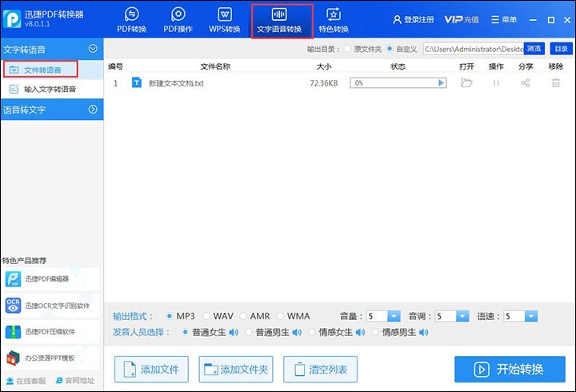Open 迅捷PDF压缩软件 product recommendation

[x=50, y=332]
